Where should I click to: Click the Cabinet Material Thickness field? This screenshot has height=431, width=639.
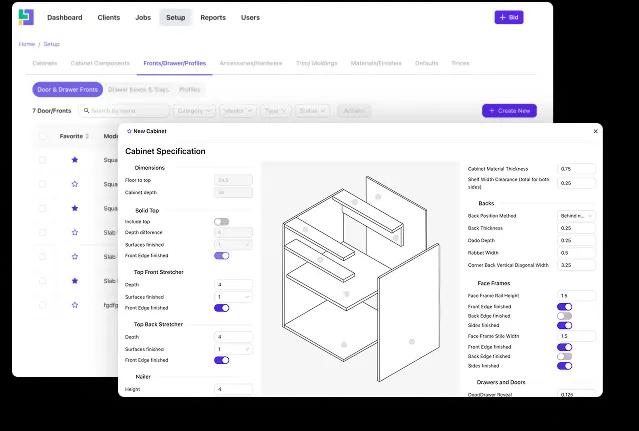576,169
